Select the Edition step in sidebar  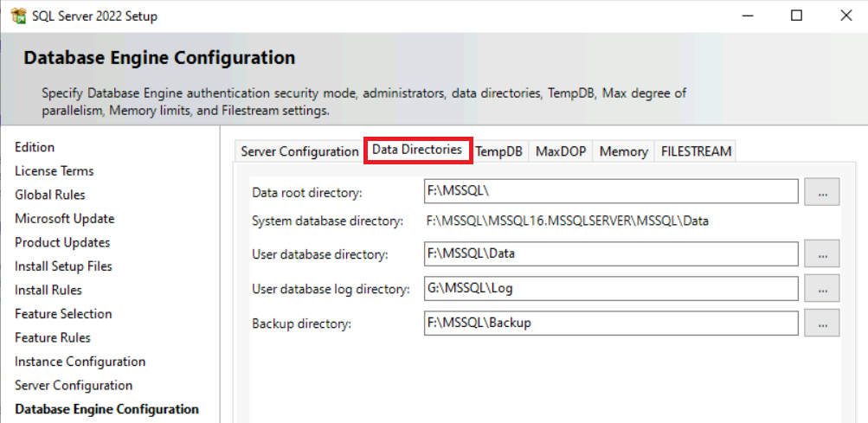pos(35,147)
